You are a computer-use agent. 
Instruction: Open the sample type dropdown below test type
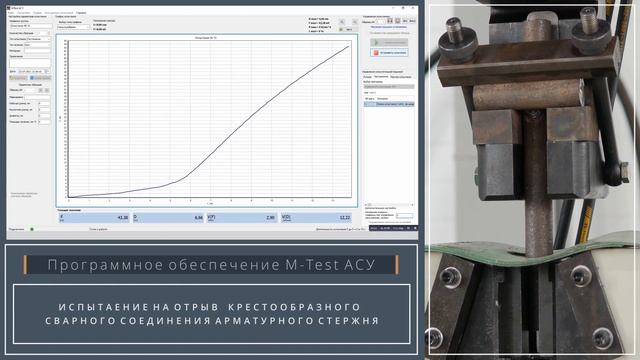(38, 45)
